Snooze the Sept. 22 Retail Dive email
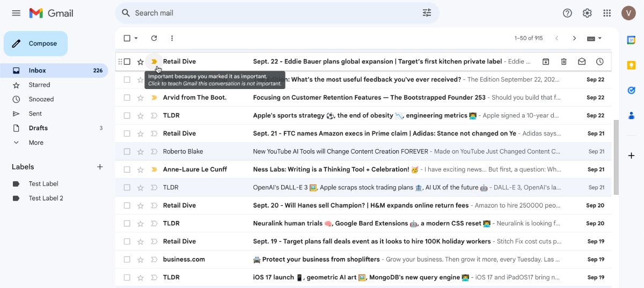Image resolution: width=644 pixels, height=288 pixels. pyautogui.click(x=599, y=62)
